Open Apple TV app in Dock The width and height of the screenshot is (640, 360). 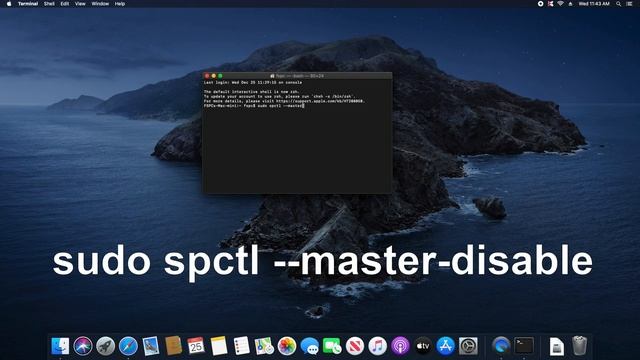(x=423, y=346)
